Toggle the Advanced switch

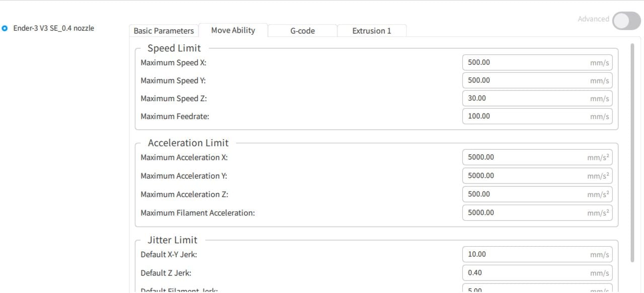(x=626, y=21)
